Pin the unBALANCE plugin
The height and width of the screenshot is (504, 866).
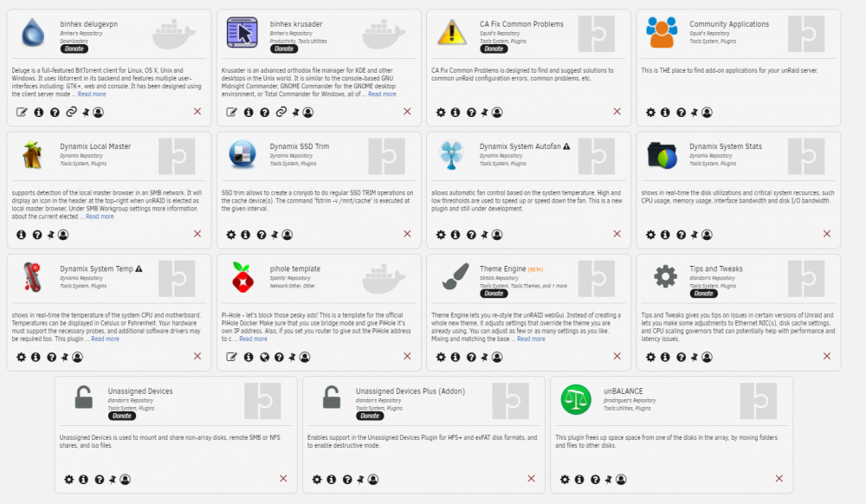coord(608,480)
